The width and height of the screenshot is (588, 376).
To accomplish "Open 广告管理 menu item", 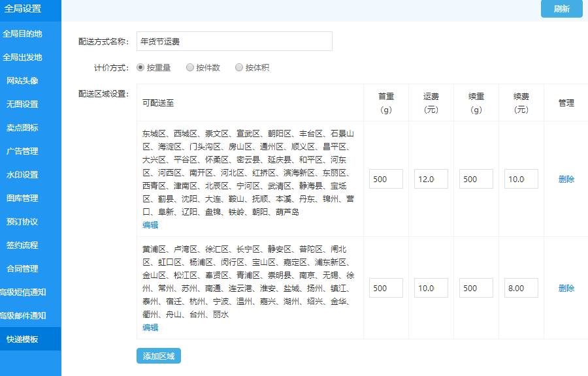I will [23, 151].
